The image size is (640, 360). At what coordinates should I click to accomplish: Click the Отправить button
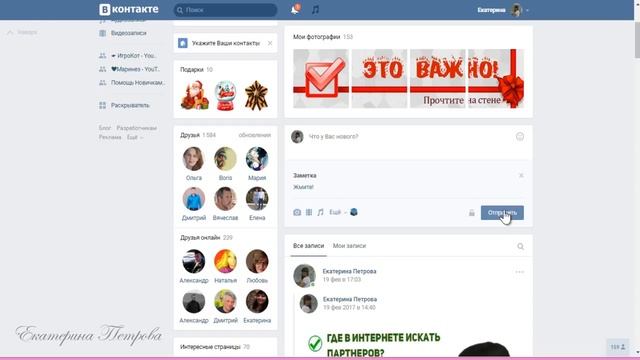click(x=502, y=213)
